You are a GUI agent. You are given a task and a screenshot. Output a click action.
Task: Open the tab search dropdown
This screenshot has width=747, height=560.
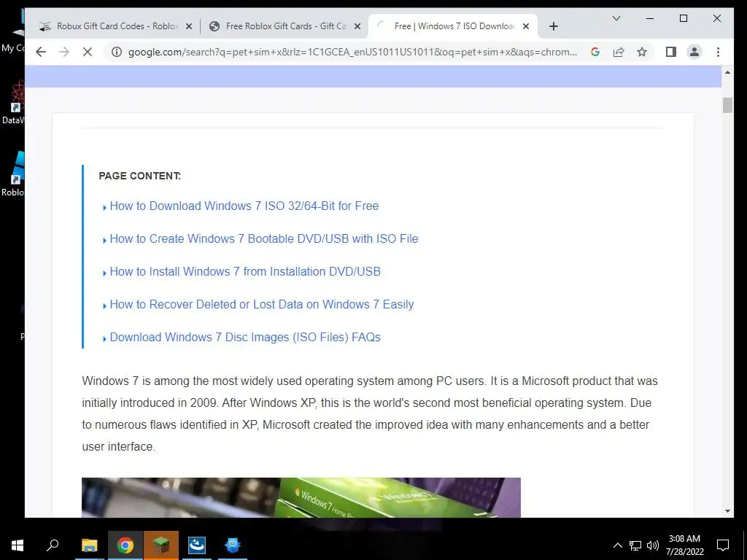pos(616,18)
